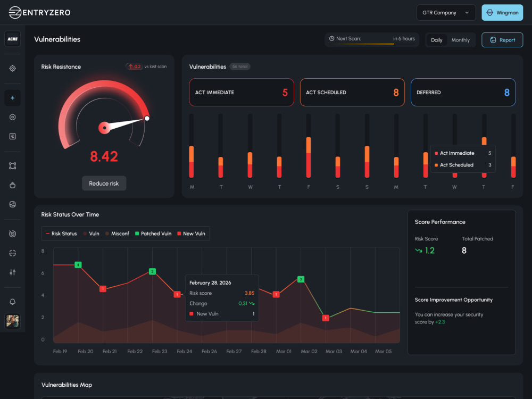The image size is (532, 399).
Task: Open the connected nodes sidebar icon
Action: (x=13, y=166)
